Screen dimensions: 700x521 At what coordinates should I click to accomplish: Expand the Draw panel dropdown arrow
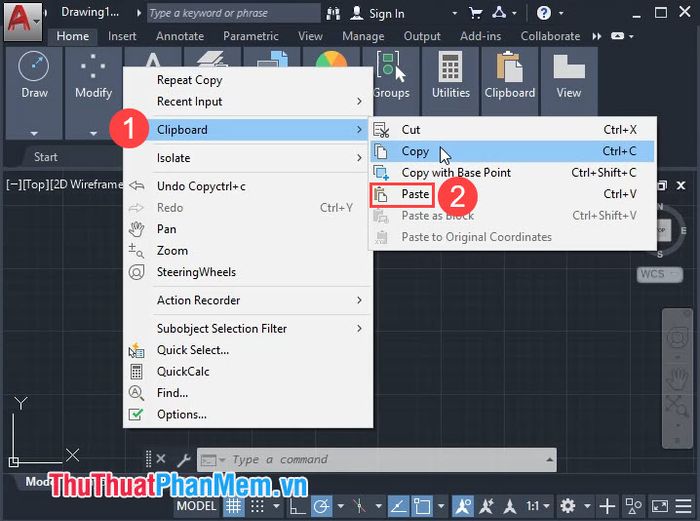coord(34,133)
